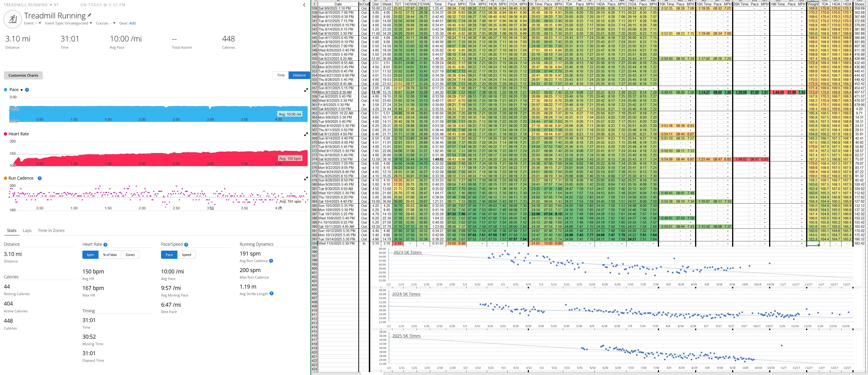Screen dimensions: 868x375
Task: Open the Pace chart metric dropdown arrow
Action: (x=22, y=90)
